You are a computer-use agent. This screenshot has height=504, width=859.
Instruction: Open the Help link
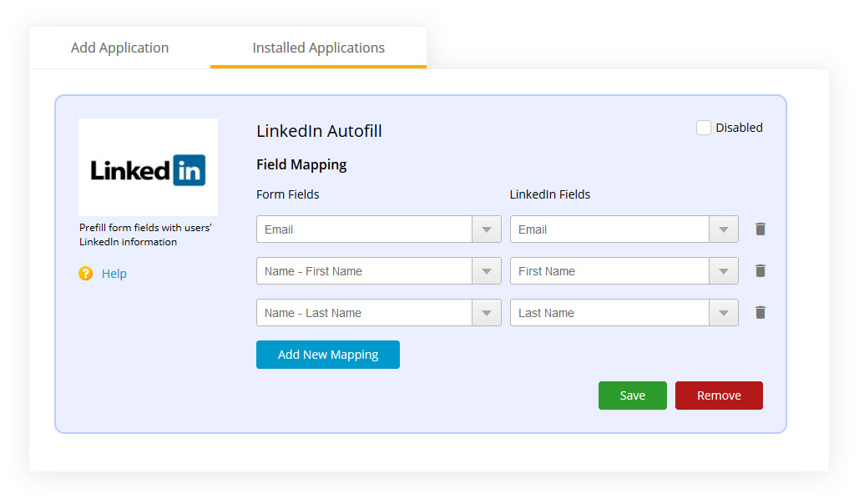[114, 274]
